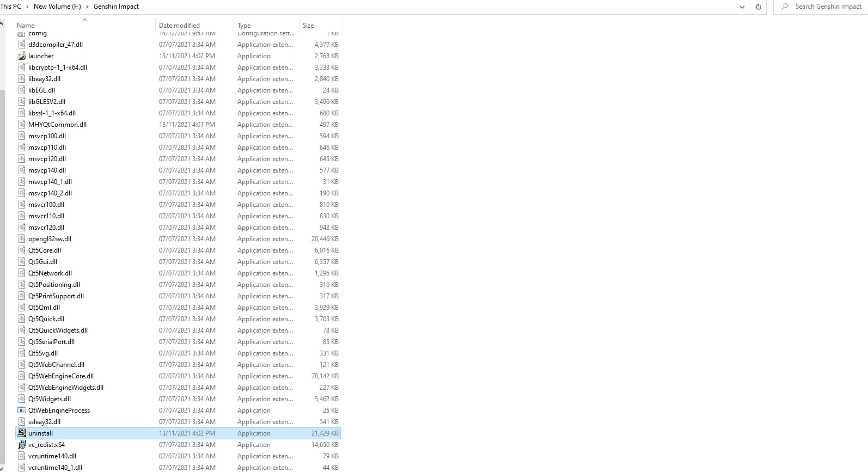Expand the chevron after This PC
The height and width of the screenshot is (472, 868).
[x=27, y=7]
